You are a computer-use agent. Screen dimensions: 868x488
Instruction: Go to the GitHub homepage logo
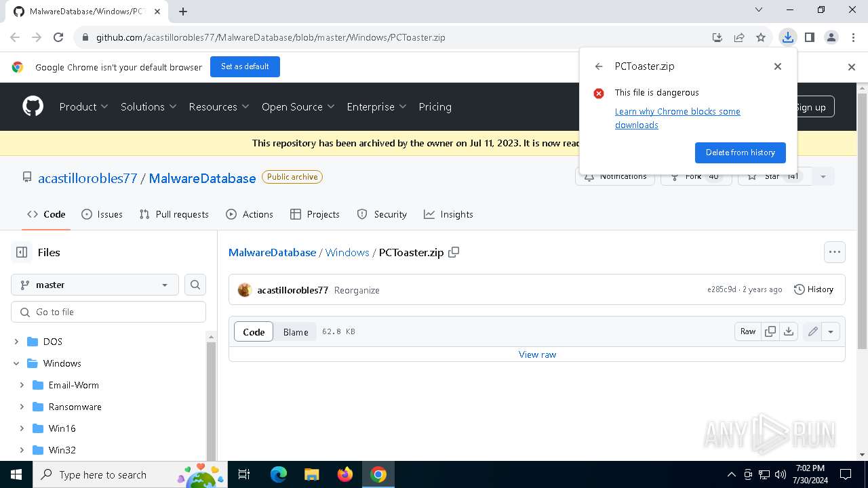coord(33,106)
